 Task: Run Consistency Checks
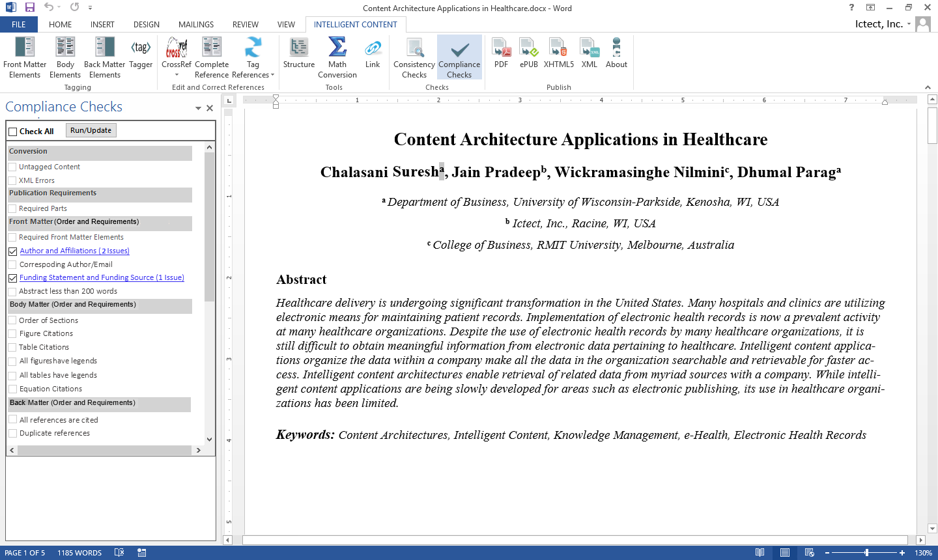[414, 57]
